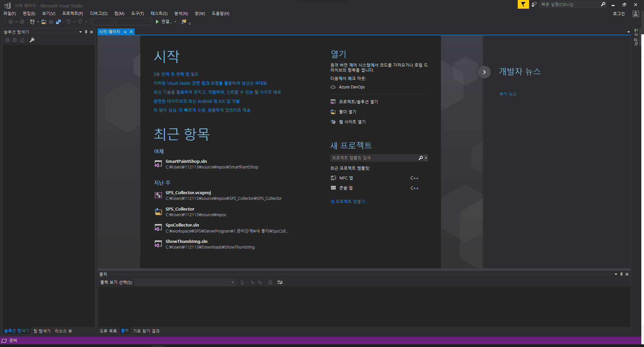Click the 프로젝트/솔루션 열기 icon
This screenshot has height=347, width=644.
(x=333, y=102)
